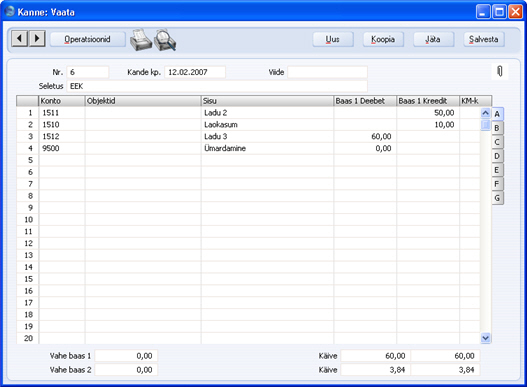Viewport: 527px width, 387px height.
Task: Create a new record with Uus
Action: (x=333, y=39)
